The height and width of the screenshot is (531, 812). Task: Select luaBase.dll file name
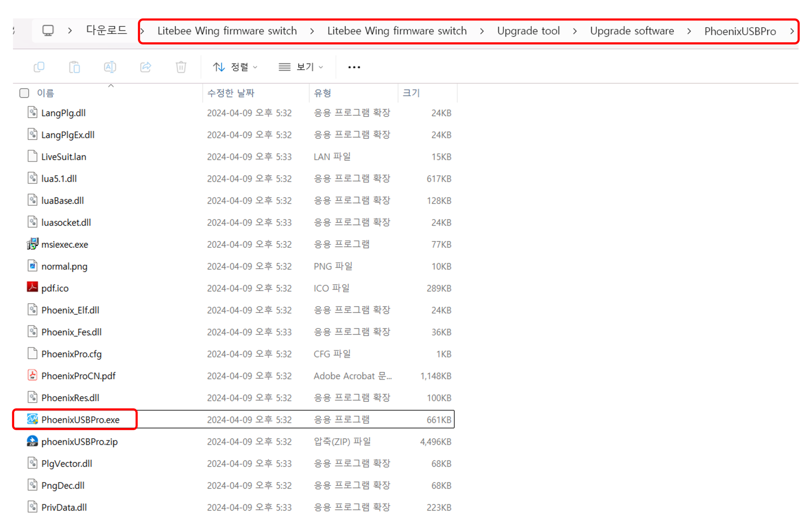tap(63, 200)
